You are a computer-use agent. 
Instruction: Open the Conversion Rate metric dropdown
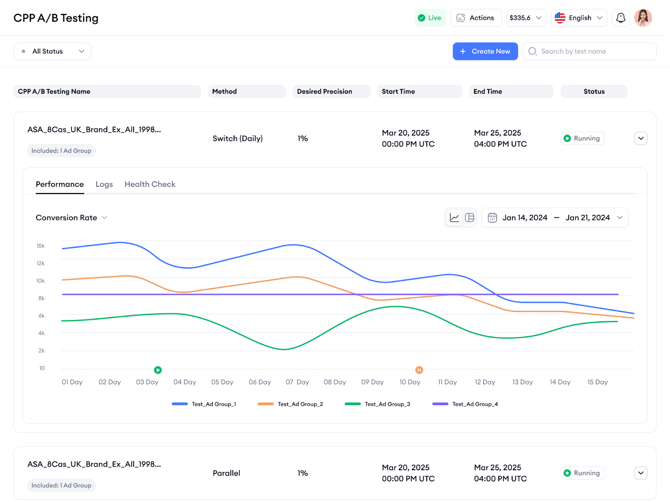point(71,217)
